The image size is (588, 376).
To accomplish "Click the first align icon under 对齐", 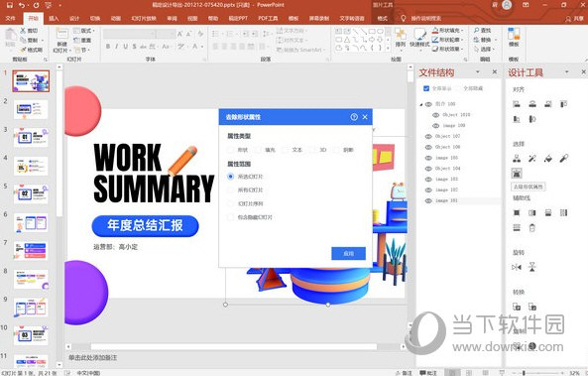I will pos(517,104).
